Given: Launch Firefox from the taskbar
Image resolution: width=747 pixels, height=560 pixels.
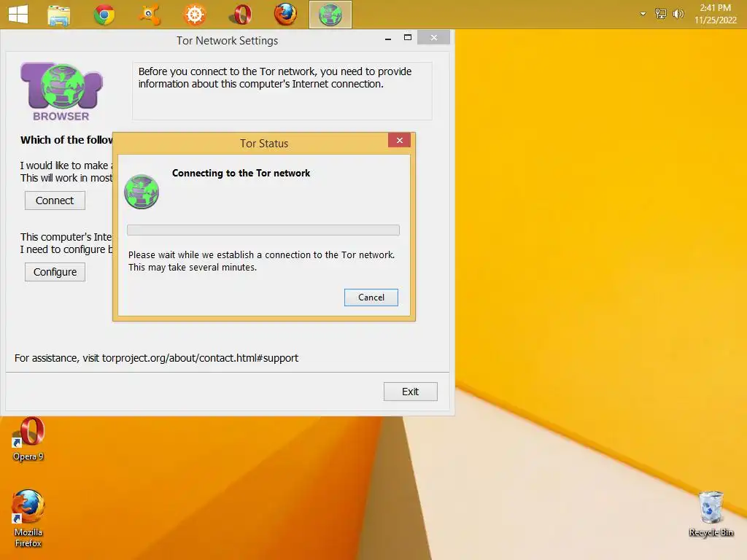Looking at the screenshot, I should pyautogui.click(x=285, y=15).
